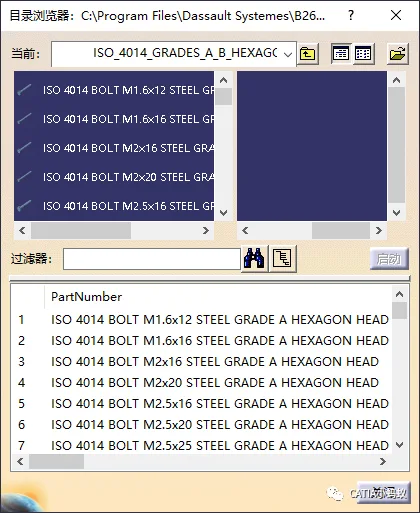420x513 pixels.
Task: Click item list scroll down arrow
Action: (224, 212)
